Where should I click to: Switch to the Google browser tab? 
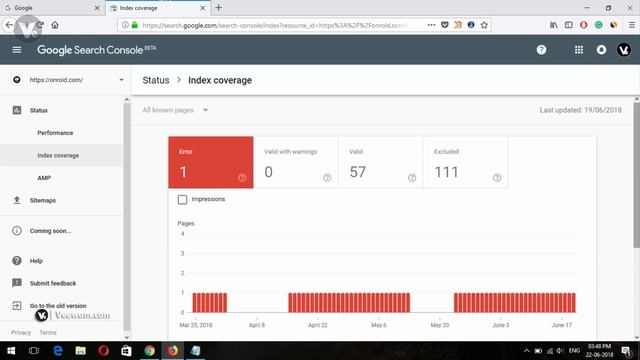(52, 8)
